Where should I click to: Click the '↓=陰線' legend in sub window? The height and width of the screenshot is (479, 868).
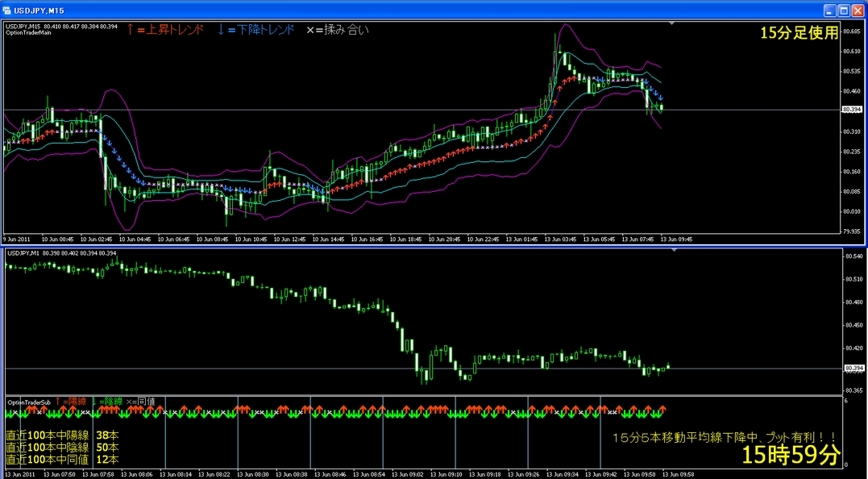[106, 401]
